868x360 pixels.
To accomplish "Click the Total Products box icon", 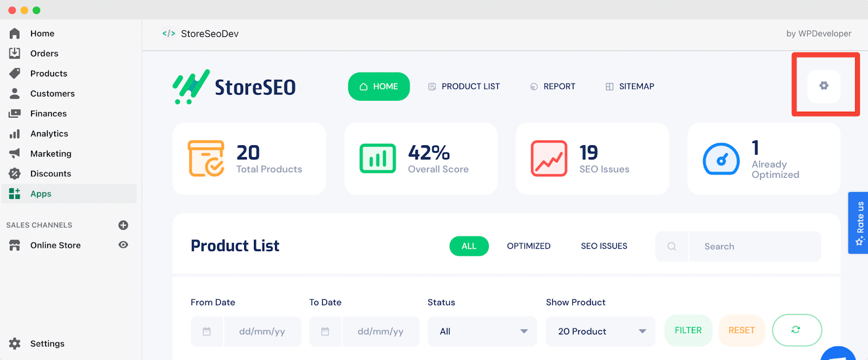I will [206, 158].
